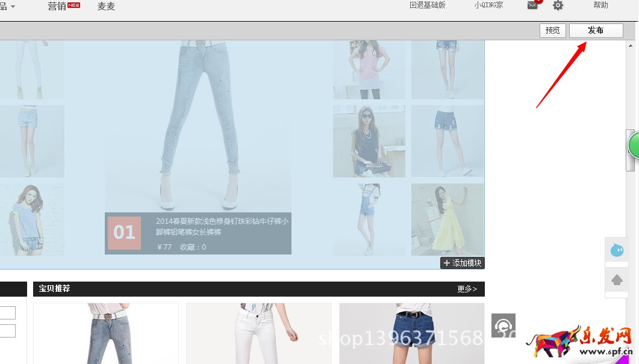Open the beaded jeans recommended product
This screenshot has height=364, width=639.
pyautogui.click(x=106, y=333)
